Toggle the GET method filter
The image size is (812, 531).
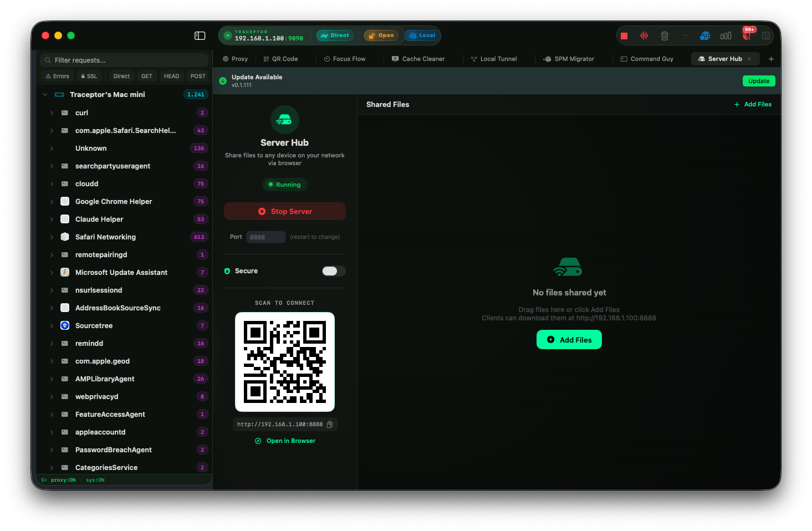147,76
